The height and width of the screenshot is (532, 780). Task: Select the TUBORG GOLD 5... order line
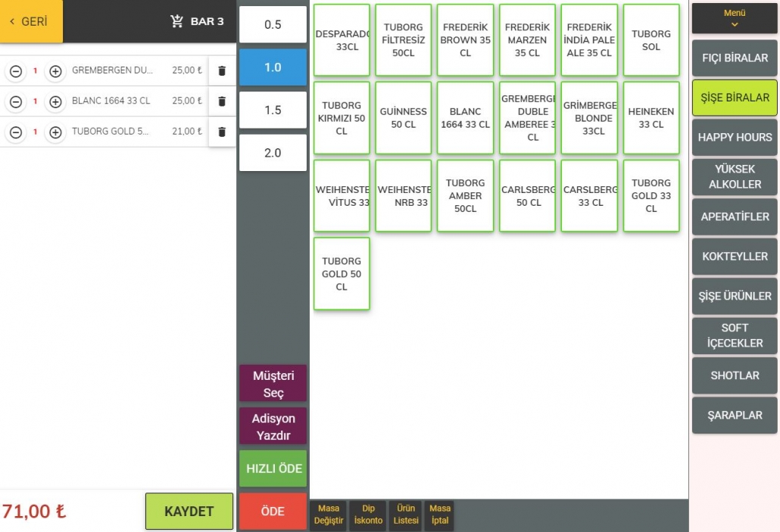click(x=118, y=132)
